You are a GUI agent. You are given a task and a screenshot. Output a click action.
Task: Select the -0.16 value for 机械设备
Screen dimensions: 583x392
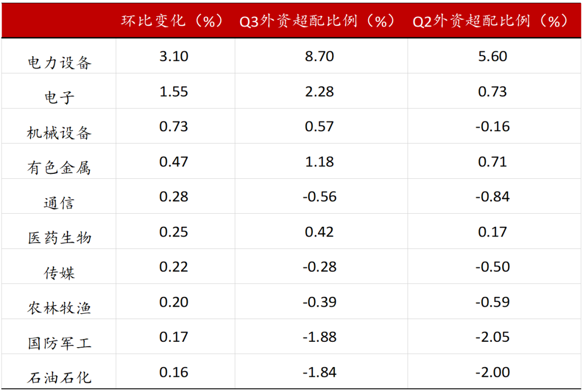(x=492, y=126)
